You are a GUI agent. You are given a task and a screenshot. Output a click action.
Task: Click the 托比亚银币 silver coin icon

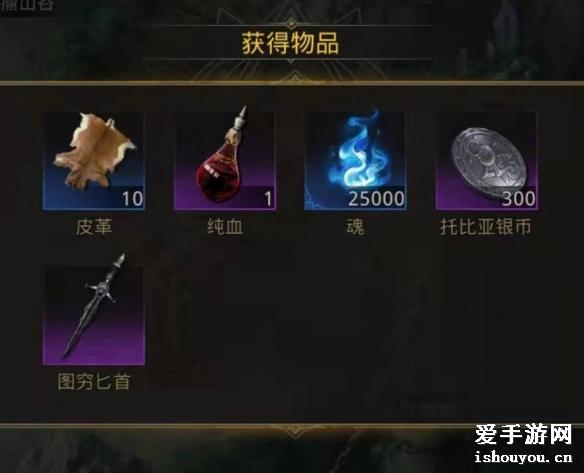point(486,161)
